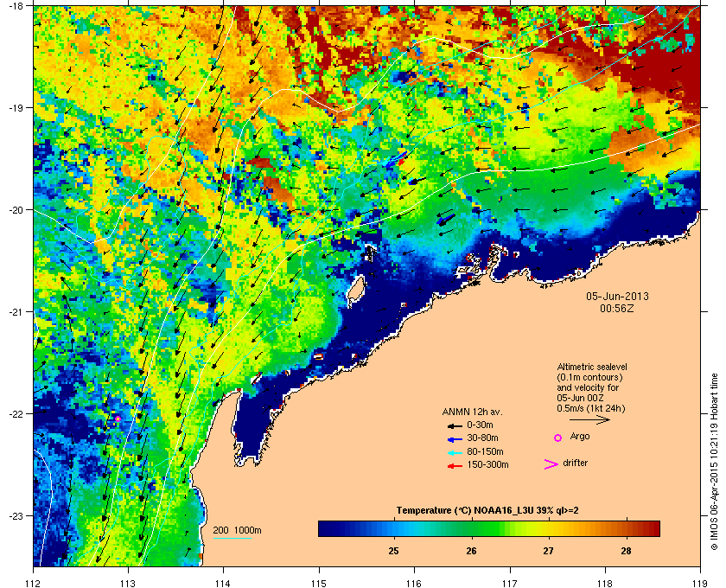The height and width of the screenshot is (588, 726).
Task: Click the blue 30-80m legend arrow
Action: (455, 438)
